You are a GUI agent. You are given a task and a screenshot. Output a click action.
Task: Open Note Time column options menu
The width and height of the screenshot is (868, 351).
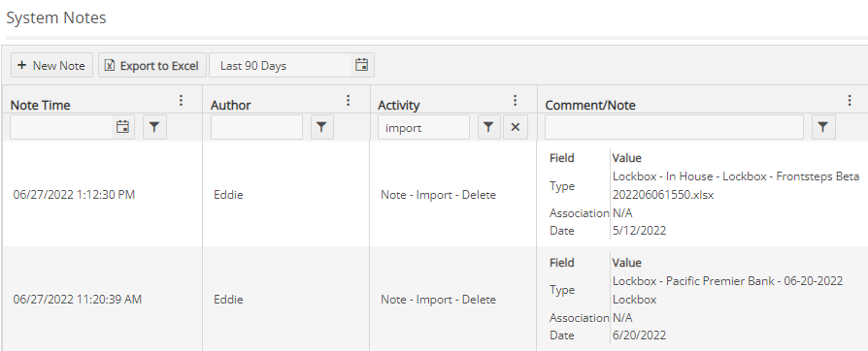(x=181, y=101)
